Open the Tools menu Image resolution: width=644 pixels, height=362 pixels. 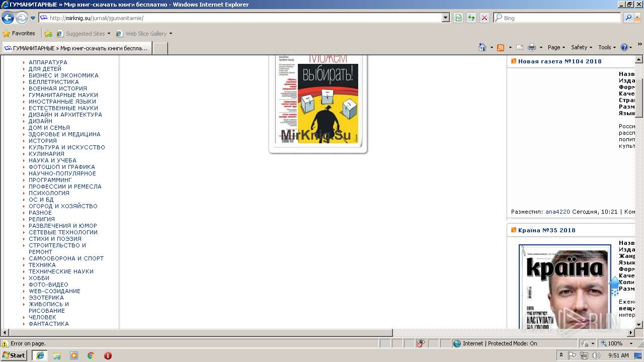(x=607, y=47)
